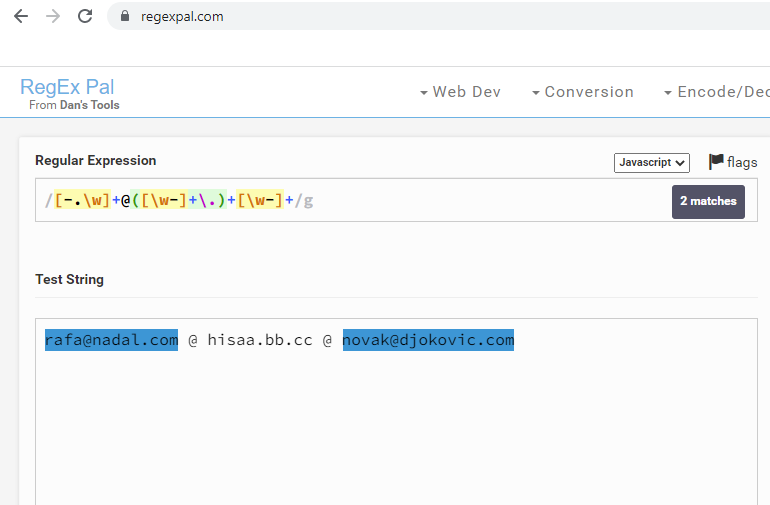Click the browser back arrow

(x=21, y=16)
